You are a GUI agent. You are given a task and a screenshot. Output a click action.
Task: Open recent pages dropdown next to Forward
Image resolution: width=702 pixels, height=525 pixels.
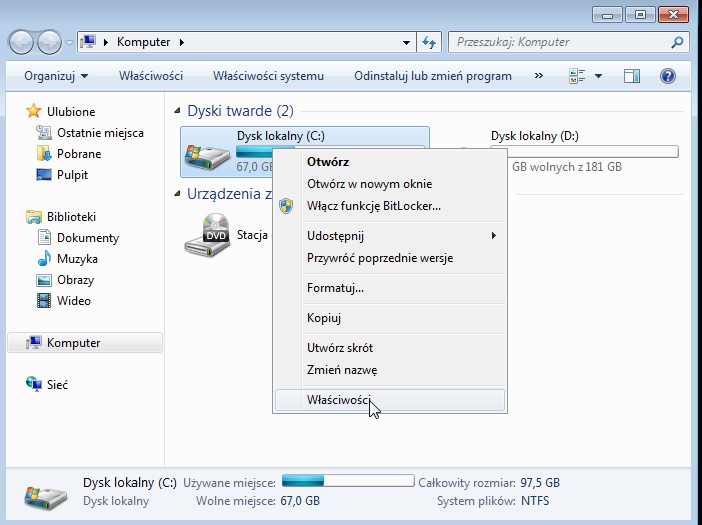point(69,43)
